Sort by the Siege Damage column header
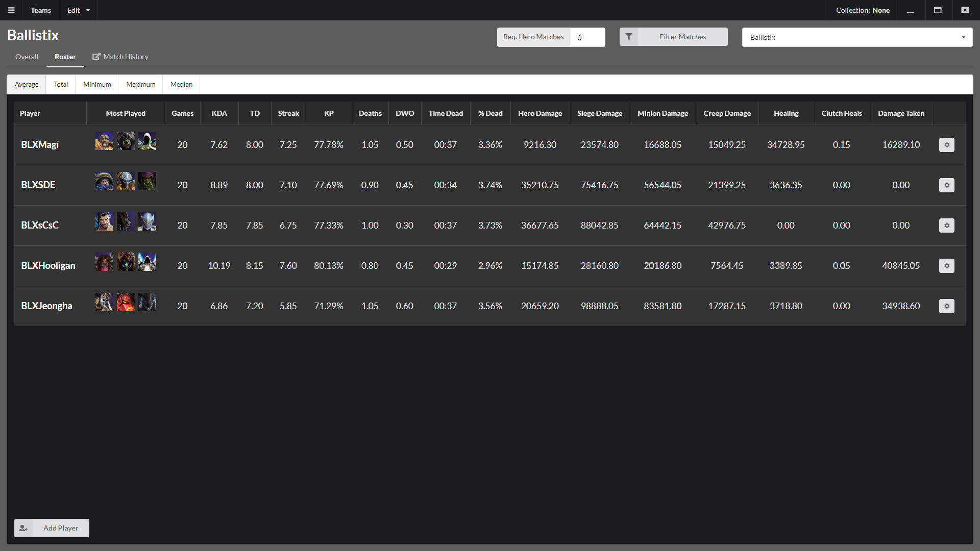The image size is (980, 551). click(600, 113)
